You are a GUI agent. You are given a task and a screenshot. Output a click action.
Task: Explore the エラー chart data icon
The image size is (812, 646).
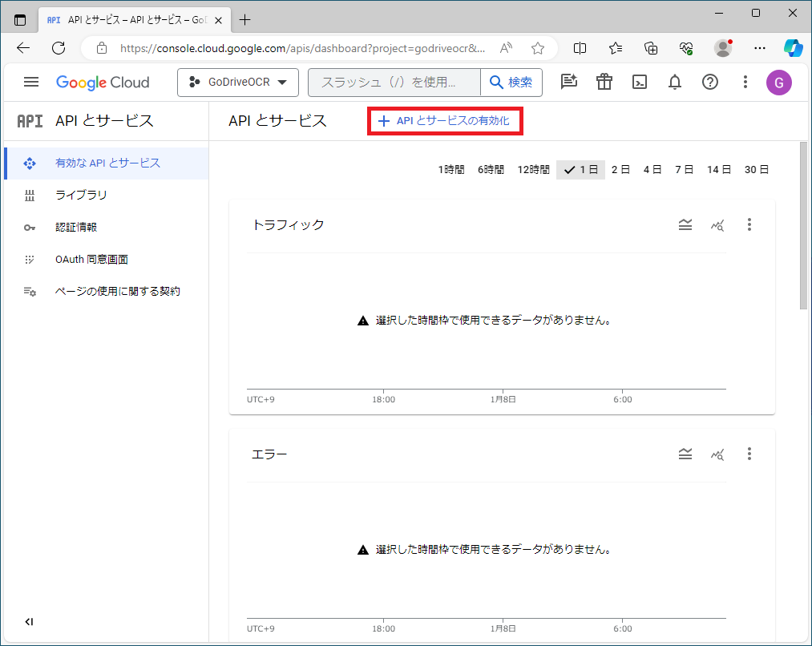click(717, 454)
